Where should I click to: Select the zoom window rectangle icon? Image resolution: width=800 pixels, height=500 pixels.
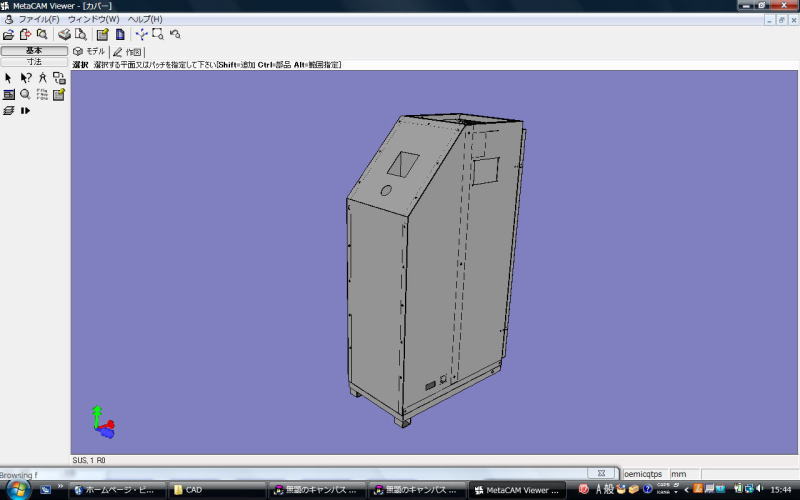158,34
